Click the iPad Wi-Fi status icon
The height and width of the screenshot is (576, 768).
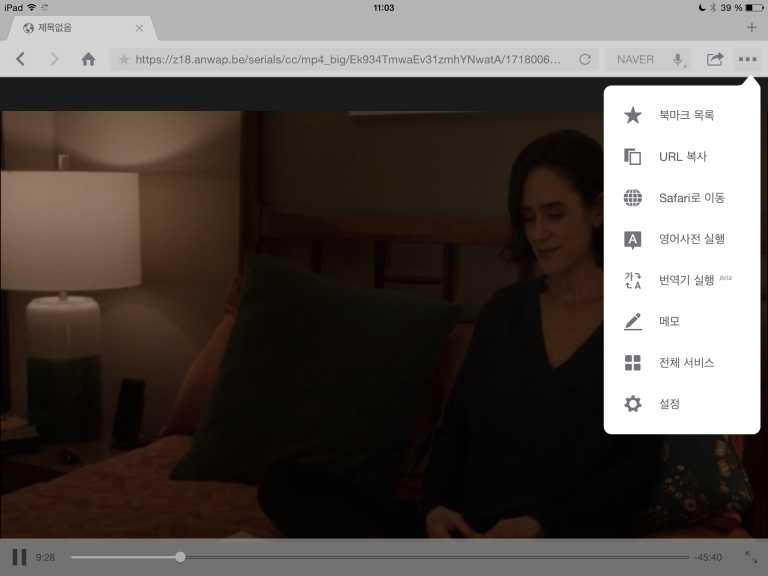tap(32, 7)
